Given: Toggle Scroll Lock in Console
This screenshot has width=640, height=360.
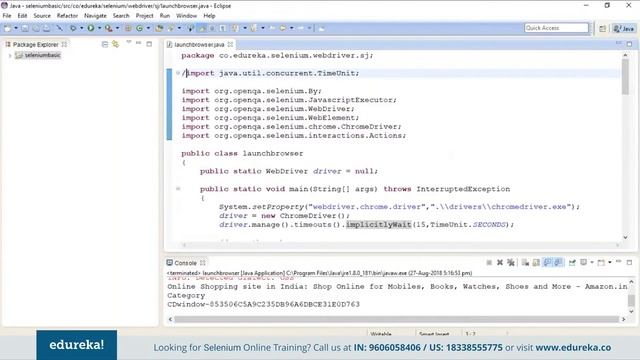Looking at the screenshot, I should (x=536, y=262).
